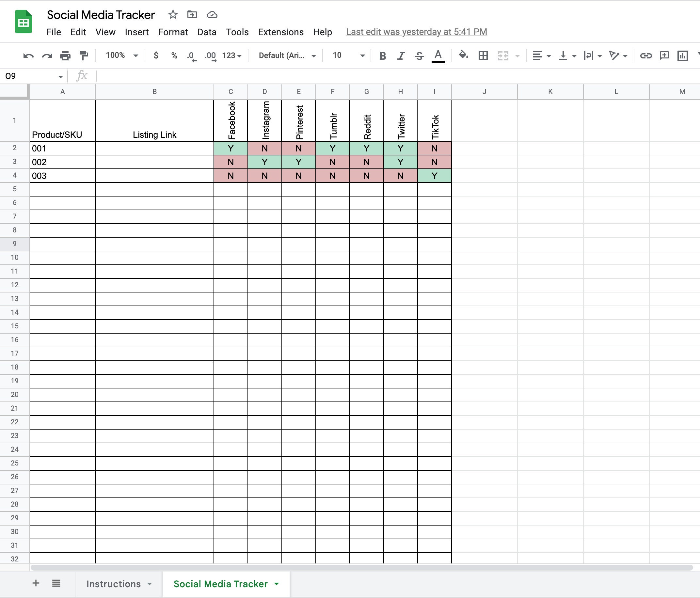Switch to the Instructions sheet tab

(114, 583)
